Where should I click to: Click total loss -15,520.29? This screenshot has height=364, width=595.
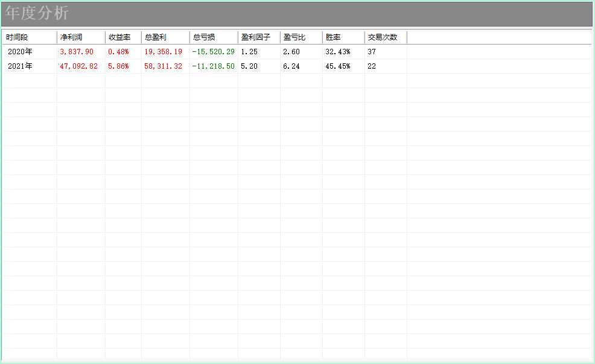pyautogui.click(x=213, y=51)
